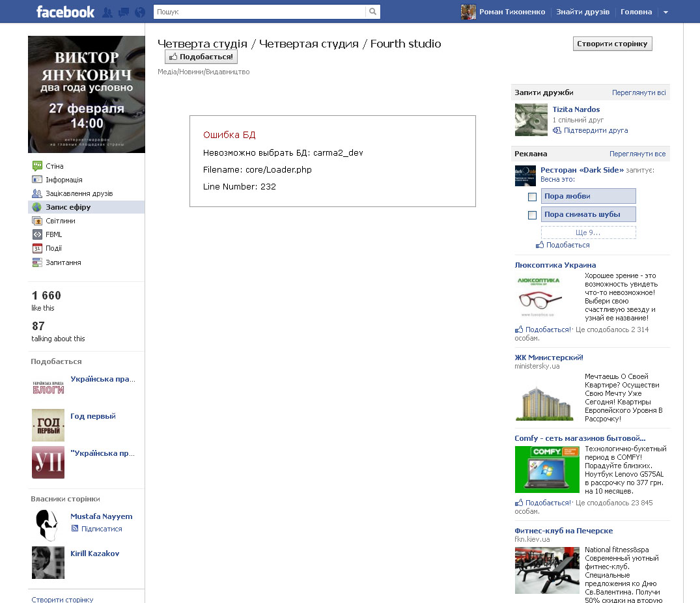This screenshot has height=603, width=700.
Task: Open Mustafa Nayyem profile link
Action: click(x=102, y=516)
